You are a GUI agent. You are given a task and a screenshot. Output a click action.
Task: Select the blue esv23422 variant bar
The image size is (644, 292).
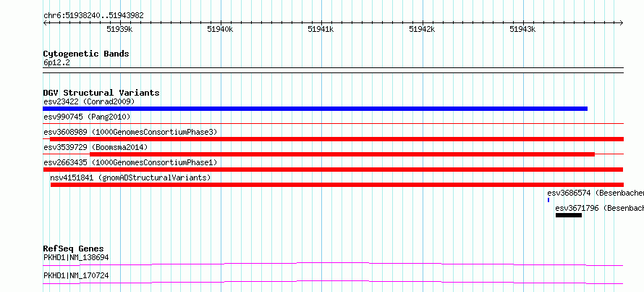tap(315, 109)
